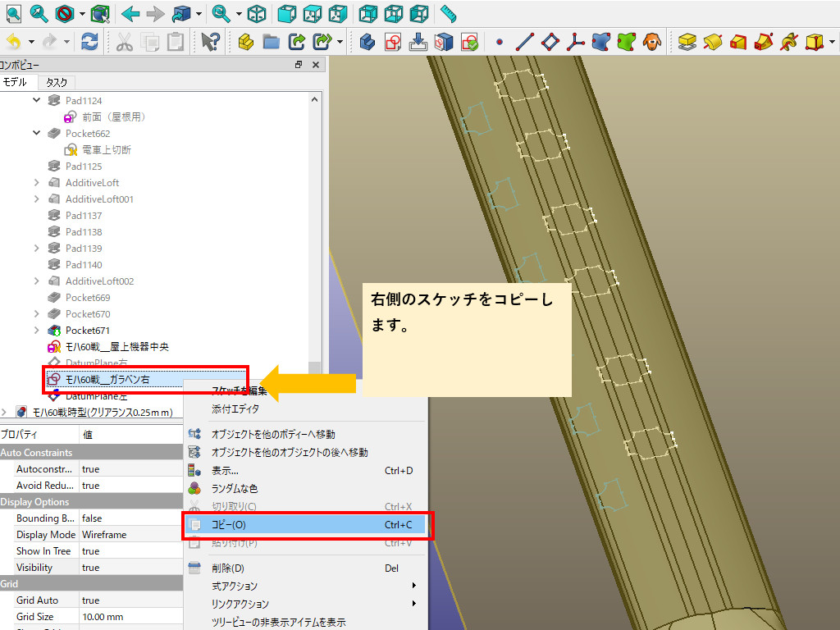Click the What's This help cursor icon
The image size is (840, 630).
[x=210, y=42]
